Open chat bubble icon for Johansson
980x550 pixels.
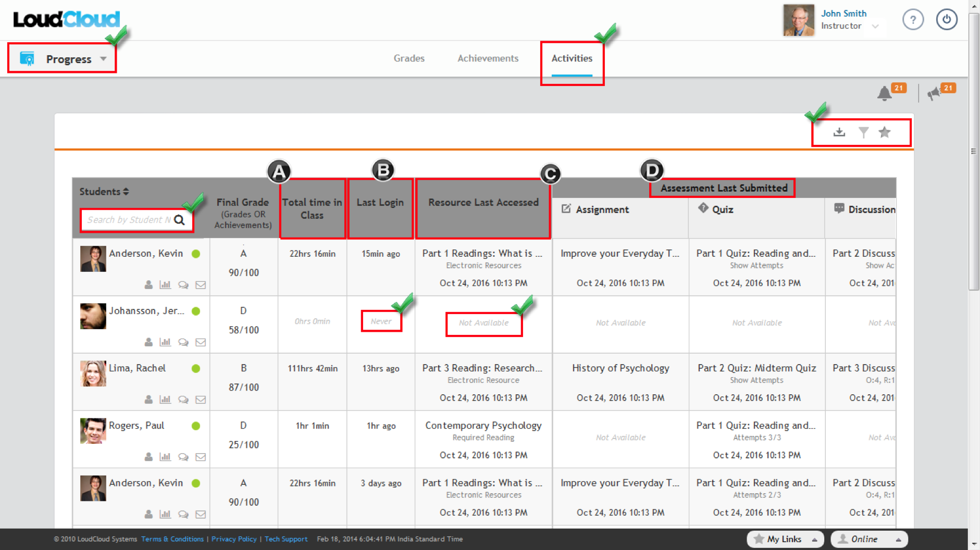click(183, 342)
